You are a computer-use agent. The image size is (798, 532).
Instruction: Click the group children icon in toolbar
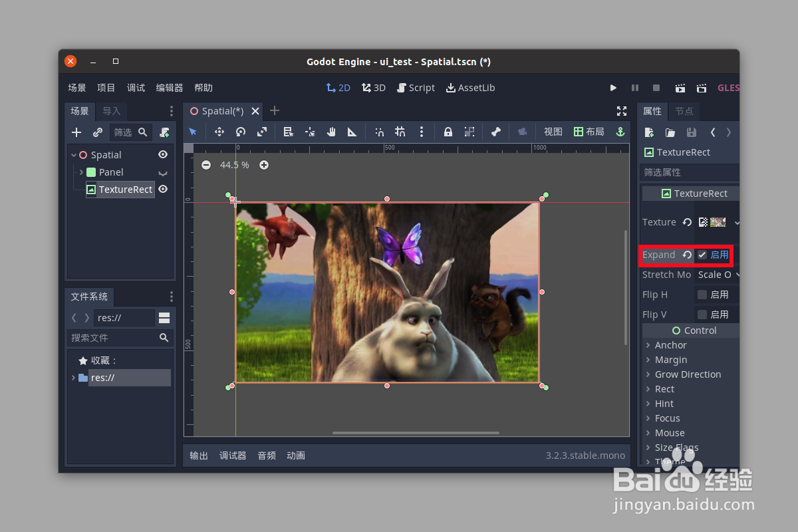pyautogui.click(x=469, y=132)
